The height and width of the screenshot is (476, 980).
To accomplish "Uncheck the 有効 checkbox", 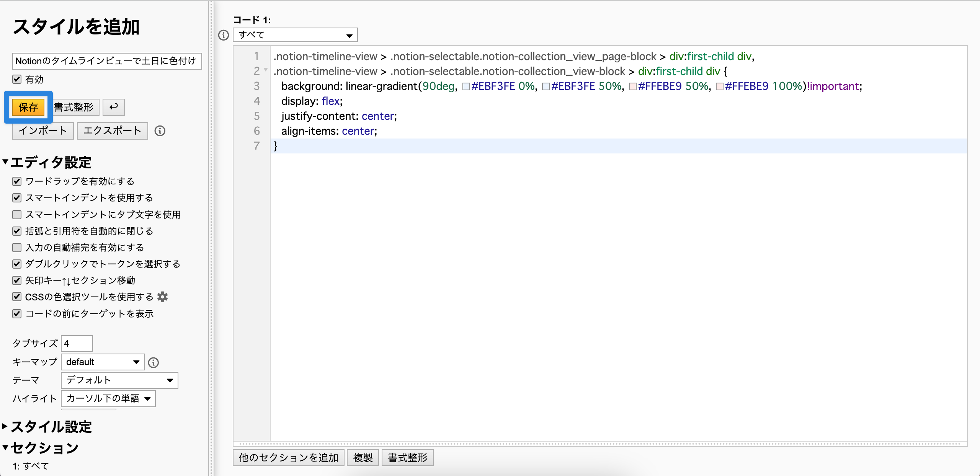I will tap(17, 79).
